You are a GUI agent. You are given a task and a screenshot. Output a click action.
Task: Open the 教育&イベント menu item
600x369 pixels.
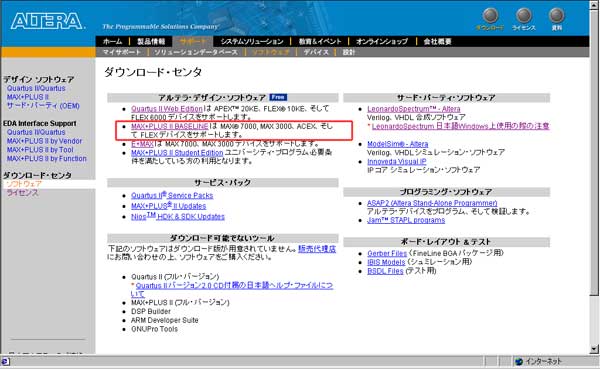[x=320, y=41]
